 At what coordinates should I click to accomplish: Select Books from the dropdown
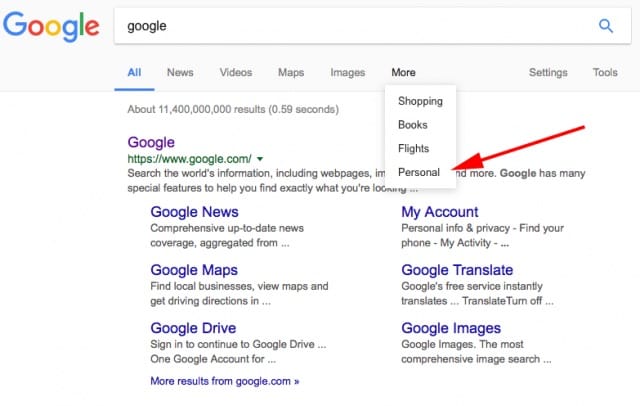click(413, 125)
